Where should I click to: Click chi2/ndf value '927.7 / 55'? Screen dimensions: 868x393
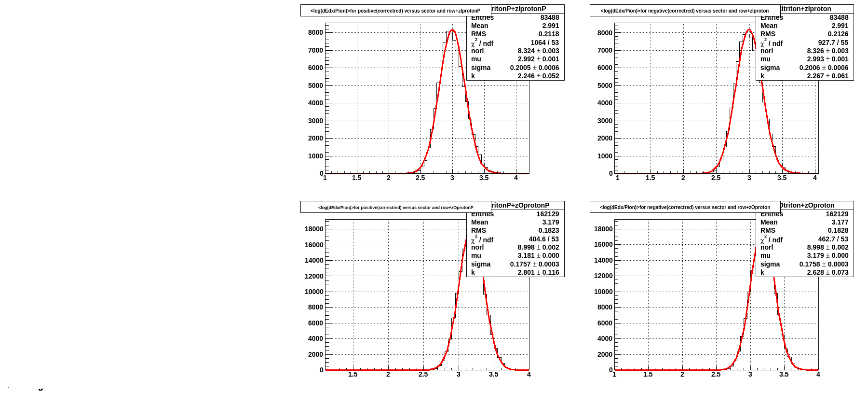coord(833,42)
